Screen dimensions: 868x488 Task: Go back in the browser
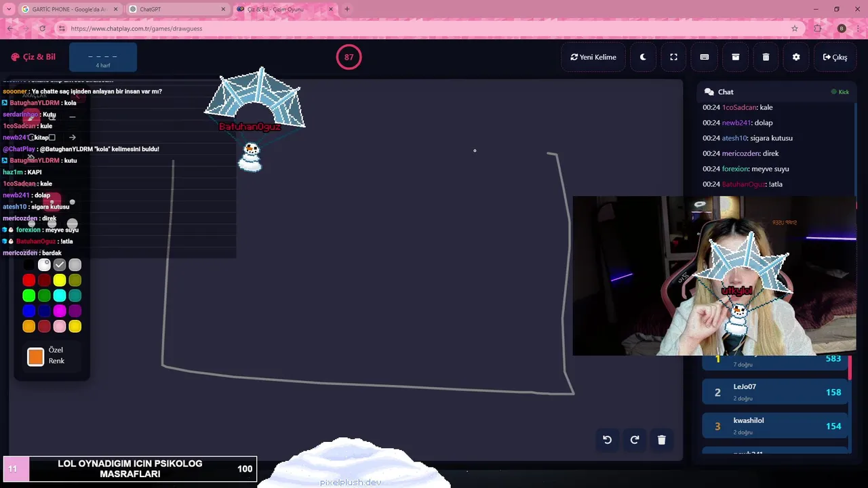coord(10,28)
